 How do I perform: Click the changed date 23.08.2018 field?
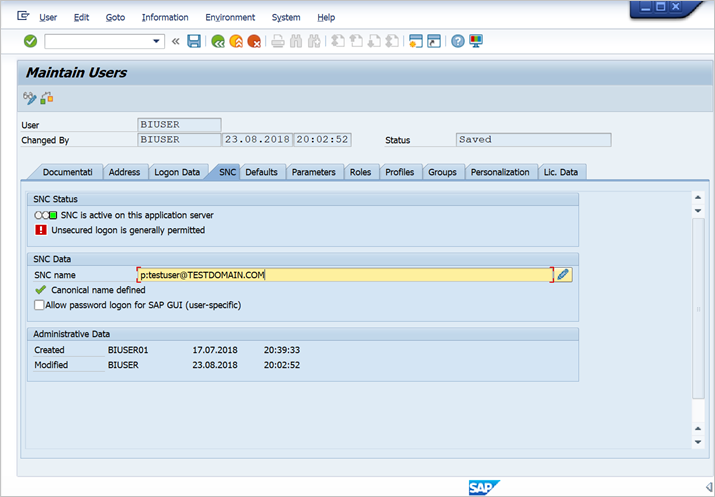258,140
